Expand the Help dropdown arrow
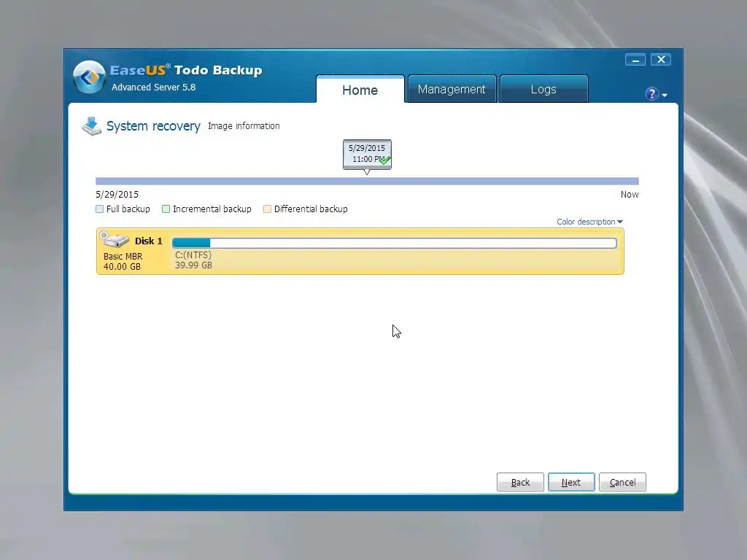This screenshot has width=747, height=560. 665,96
